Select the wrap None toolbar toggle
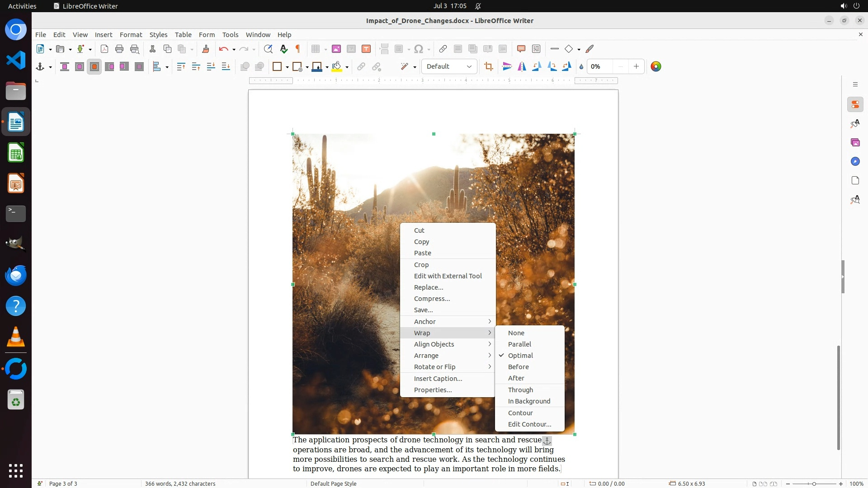The height and width of the screenshot is (488, 868). (65, 66)
